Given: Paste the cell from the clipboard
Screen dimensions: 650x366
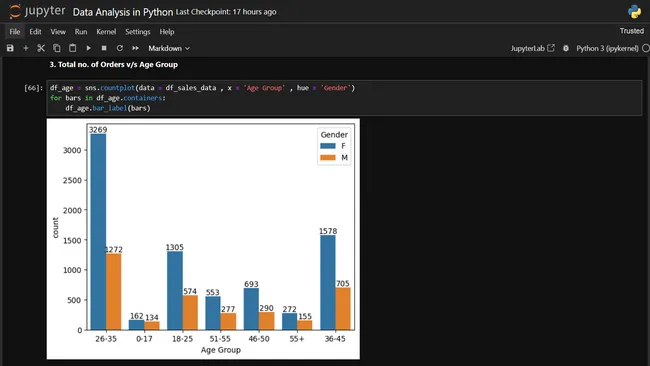Looking at the screenshot, I should pyautogui.click(x=73, y=48).
